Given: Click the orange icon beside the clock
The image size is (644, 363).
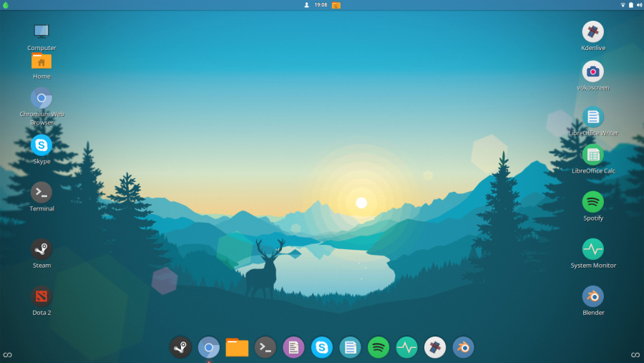Looking at the screenshot, I should 336,5.
